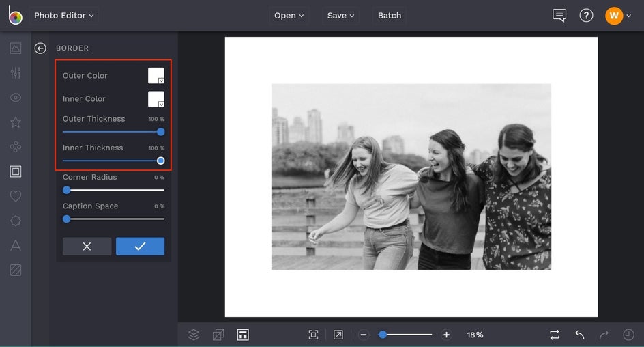Open the Edit sliders panel icon

pyautogui.click(x=15, y=73)
